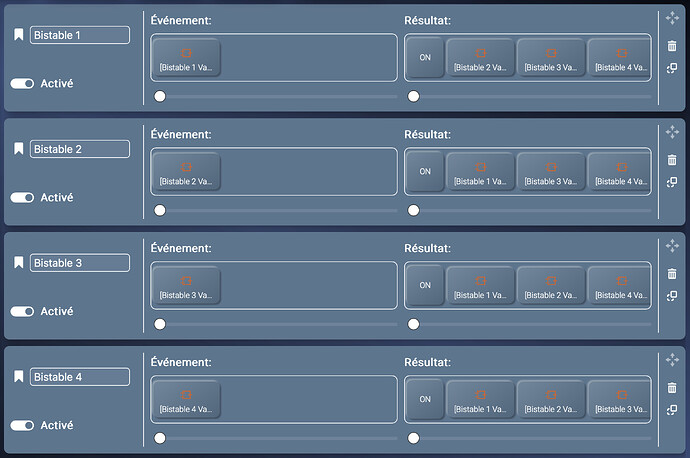This screenshot has width=690, height=458.
Task: Click the Bistable 3 name field
Action: click(80, 263)
